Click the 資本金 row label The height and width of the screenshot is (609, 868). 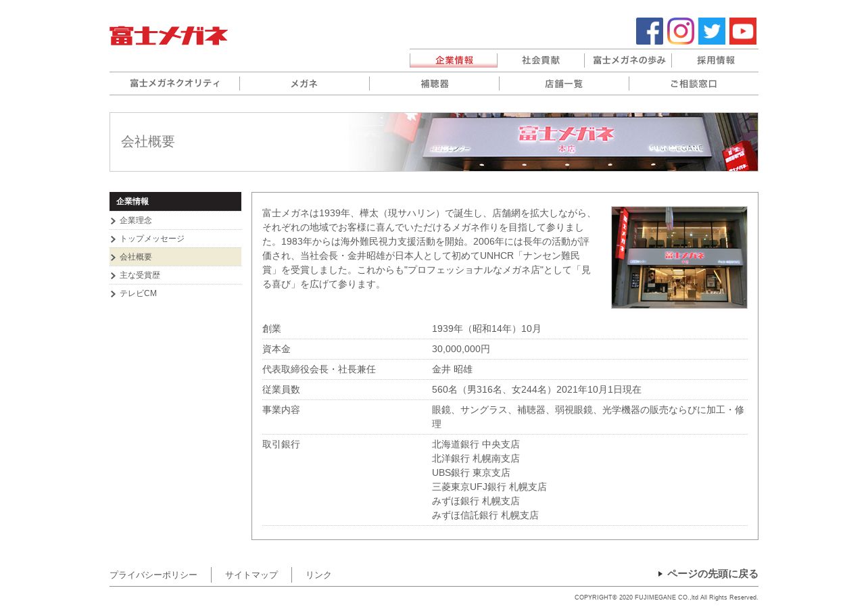[x=276, y=349]
